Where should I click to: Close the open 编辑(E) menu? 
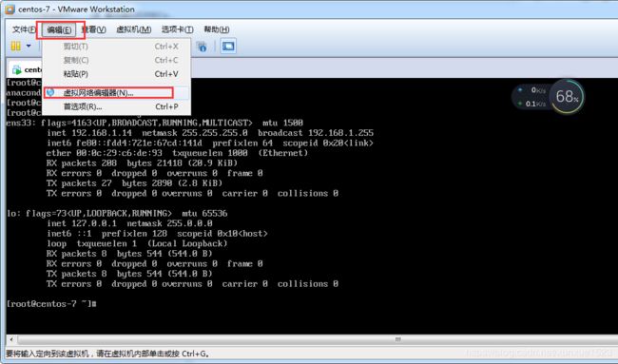(59, 30)
